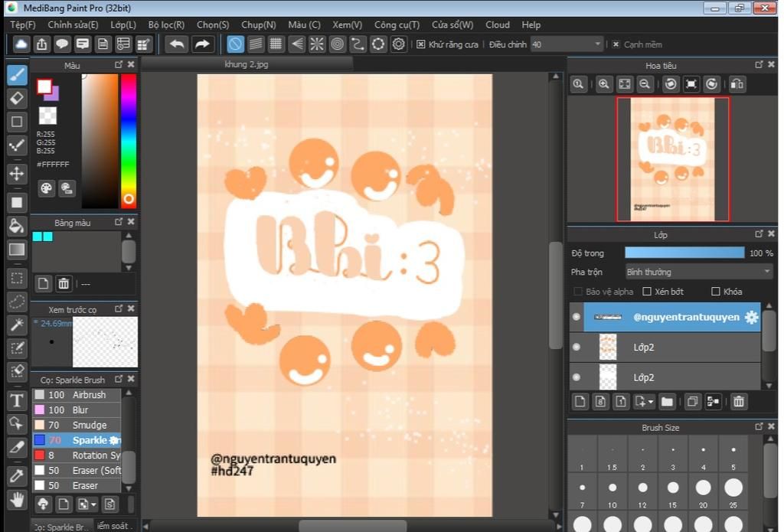Screen dimensions: 784x532
Task: Undock the Màu color panel
Action: 119,64
